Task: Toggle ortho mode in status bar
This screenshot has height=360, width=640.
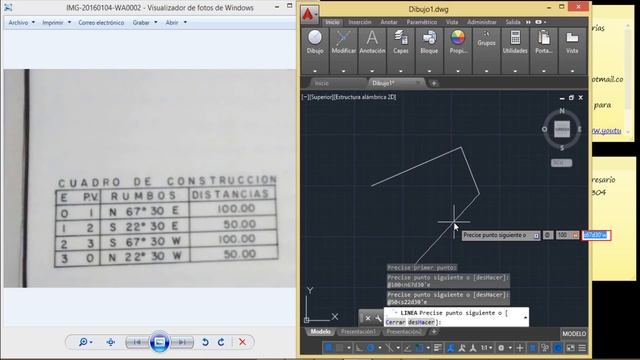Action: pyautogui.click(x=359, y=348)
